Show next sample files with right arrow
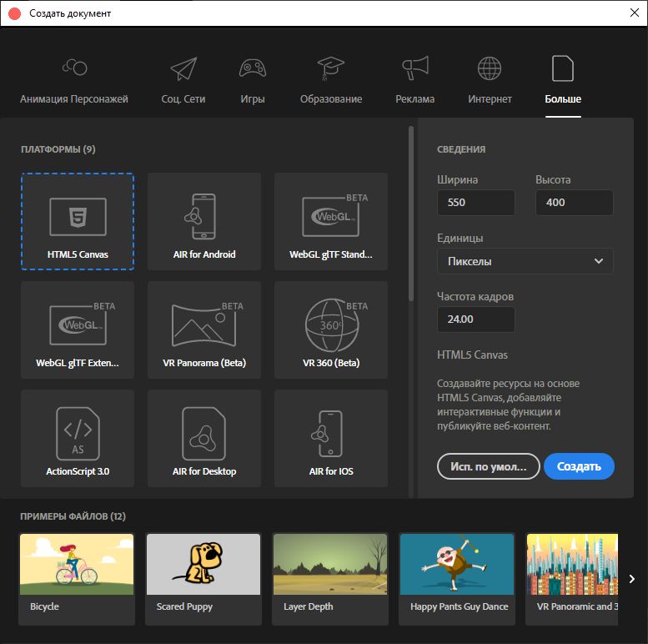 pos(631,579)
